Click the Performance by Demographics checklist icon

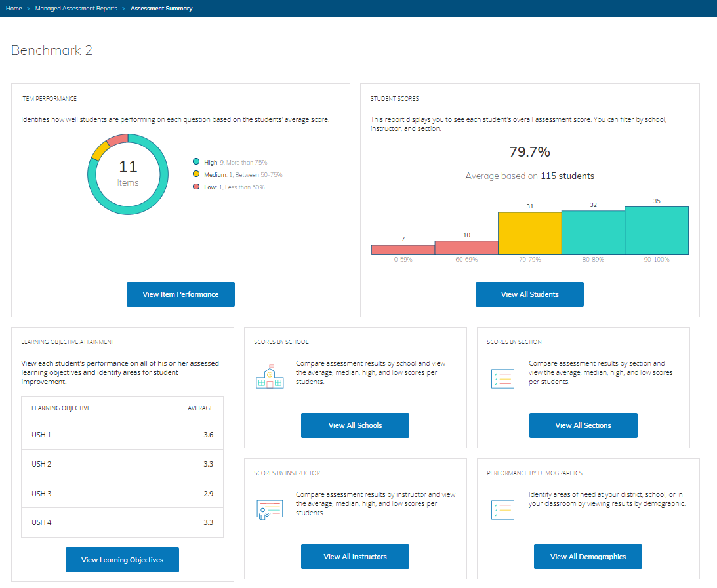point(502,509)
